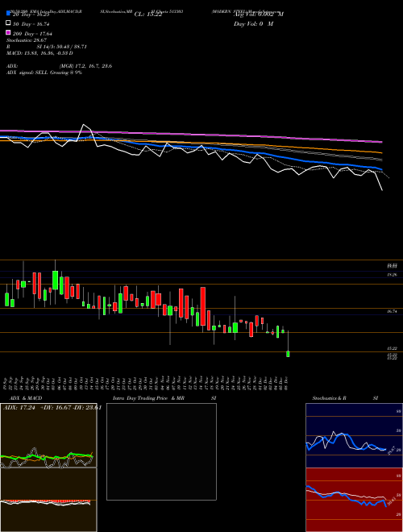
Task: Click the 16.74 price label on right axis
Action: pyautogui.click(x=393, y=311)
